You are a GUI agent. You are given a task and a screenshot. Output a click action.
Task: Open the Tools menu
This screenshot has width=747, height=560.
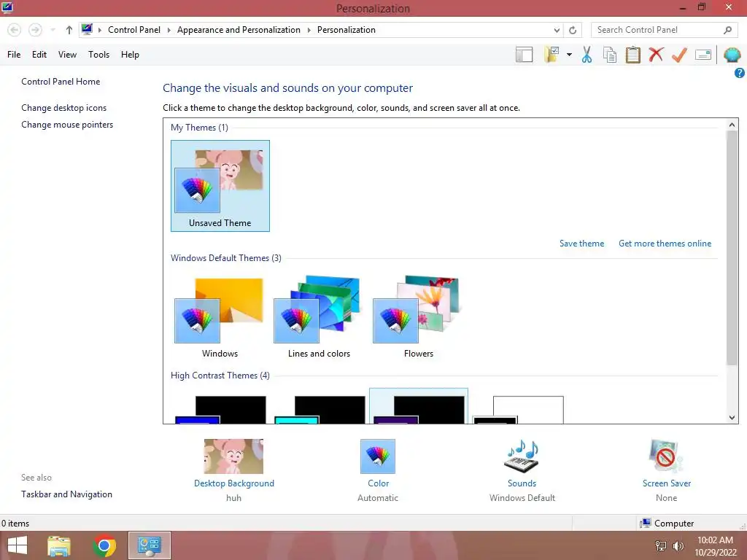tap(98, 55)
